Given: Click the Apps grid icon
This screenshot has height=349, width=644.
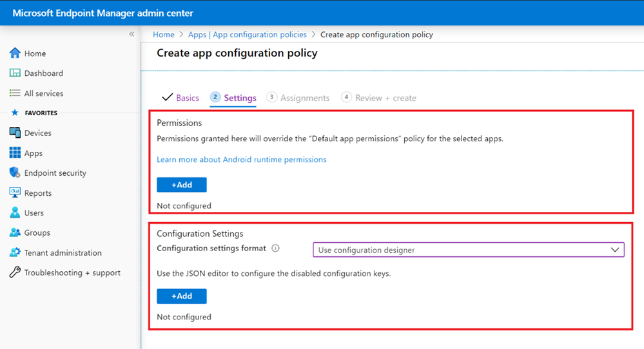Looking at the screenshot, I should click(x=15, y=153).
